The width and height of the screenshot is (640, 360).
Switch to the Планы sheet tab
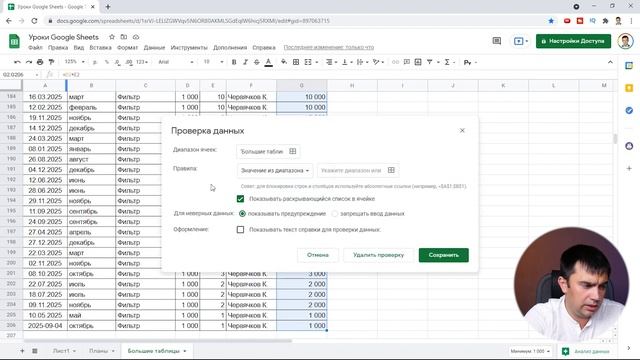pos(102,351)
